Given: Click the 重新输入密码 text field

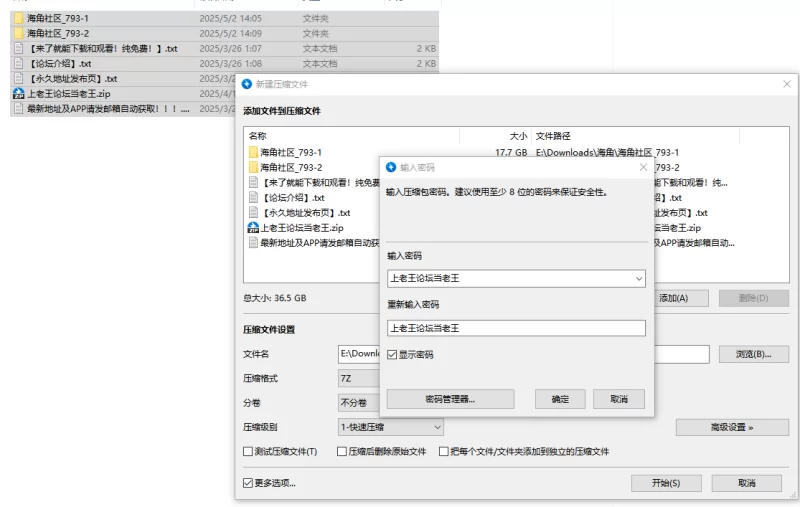Looking at the screenshot, I should click(516, 328).
